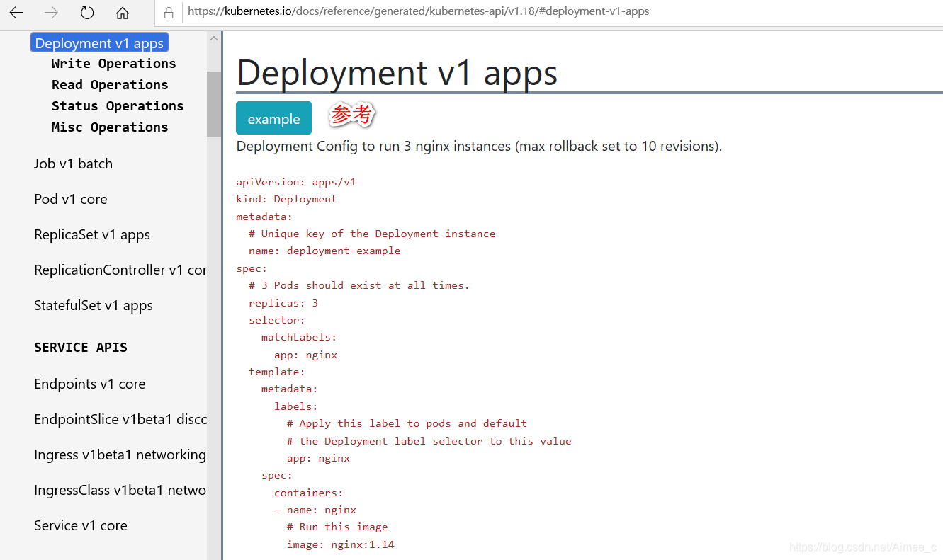Click the browser forward arrow
Viewport: 943px width, 560px height.
click(51, 12)
